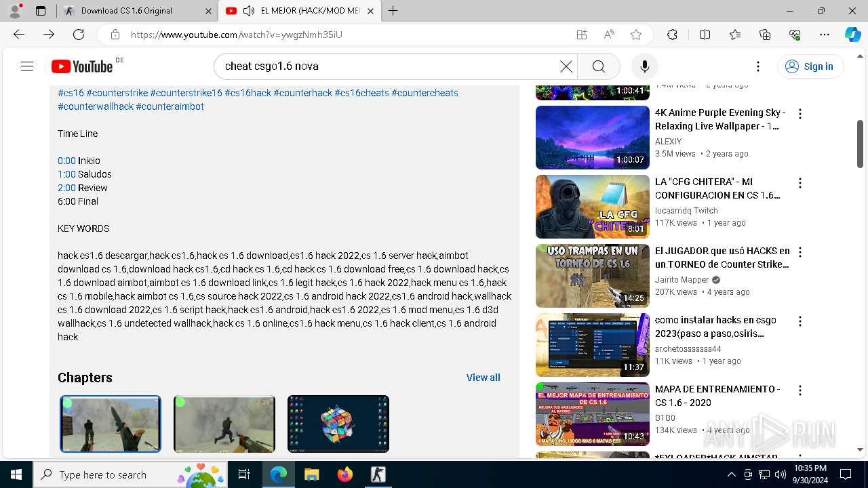Jump to the 1:00 Saludos timestamp

pos(66,174)
